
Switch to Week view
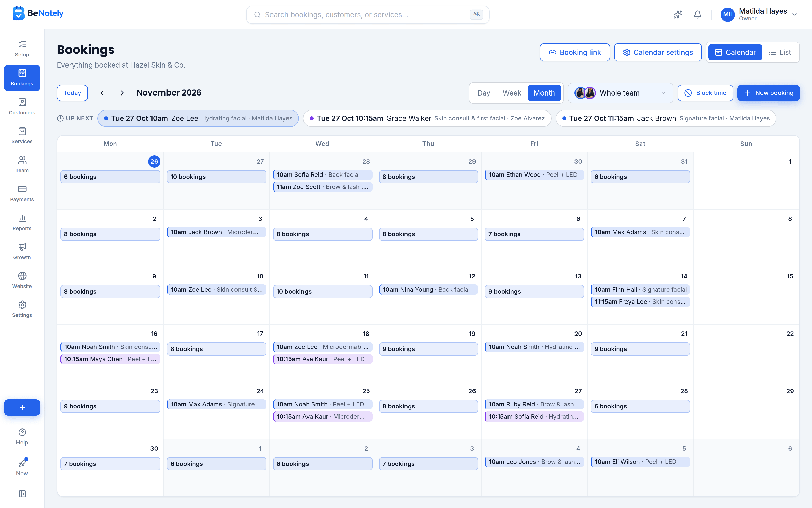(x=512, y=93)
